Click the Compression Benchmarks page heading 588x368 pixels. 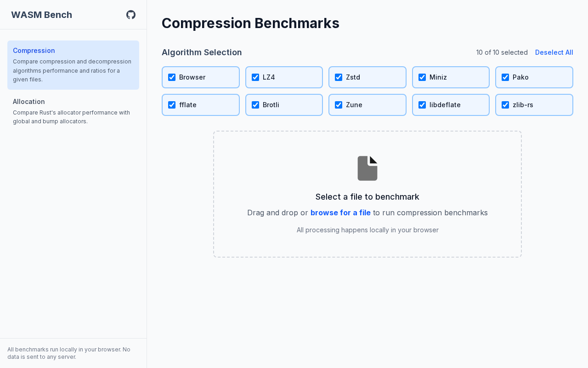click(x=250, y=23)
